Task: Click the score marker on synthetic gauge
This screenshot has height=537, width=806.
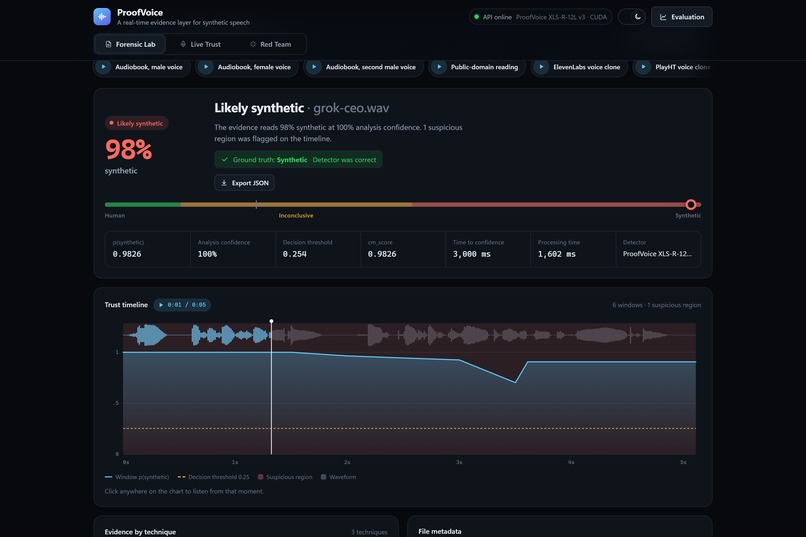Action: click(691, 205)
